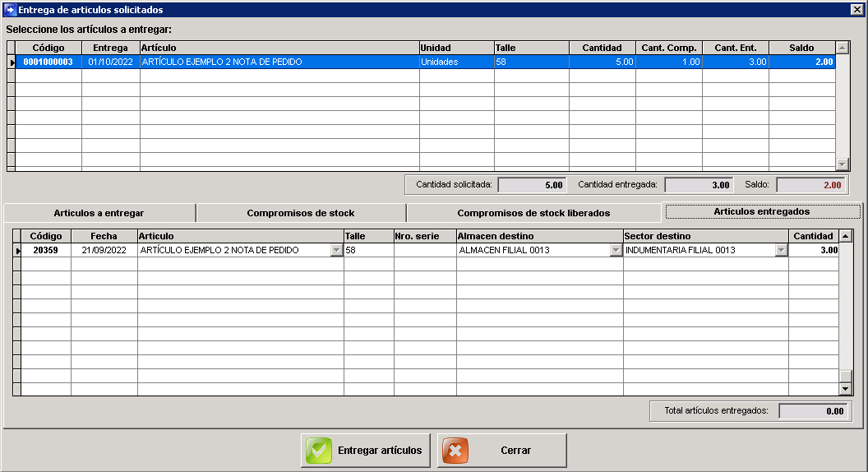Viewport: 868px width, 472px height.
Task: Click the code 20359 cell in lower grid
Action: click(x=46, y=251)
